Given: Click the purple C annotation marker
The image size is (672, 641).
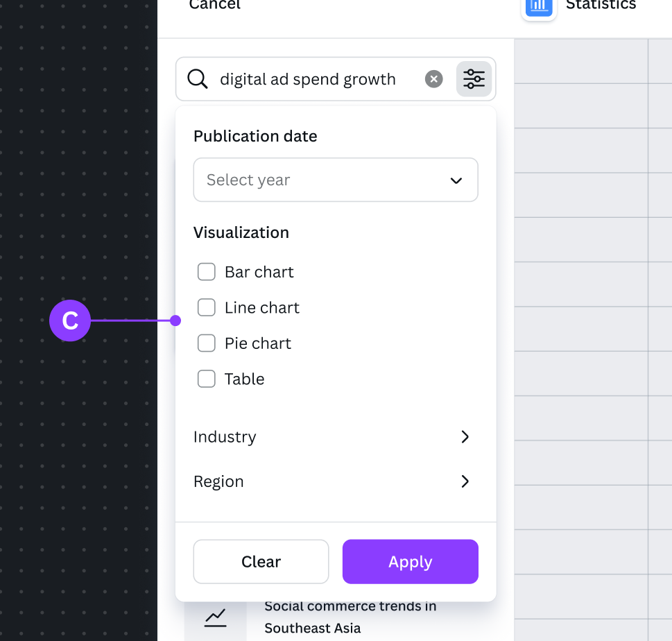Looking at the screenshot, I should click(x=70, y=320).
